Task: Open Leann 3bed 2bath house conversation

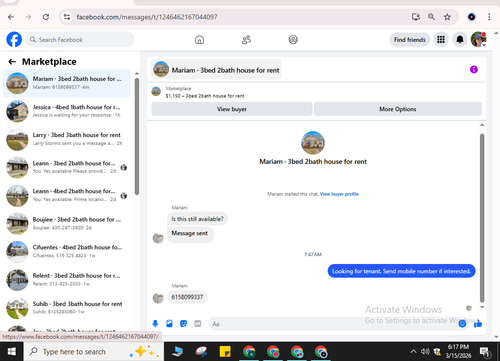Action: [x=67, y=167]
